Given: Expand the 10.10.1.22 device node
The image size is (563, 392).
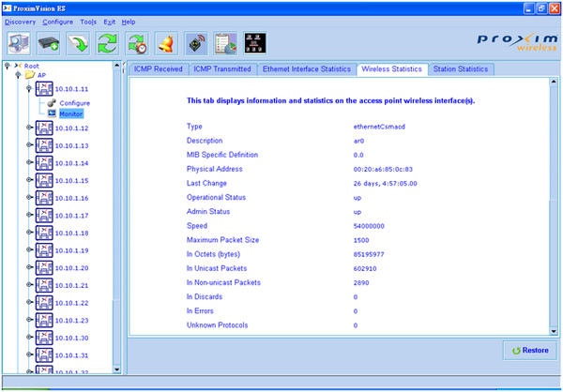Looking at the screenshot, I should pos(29,302).
